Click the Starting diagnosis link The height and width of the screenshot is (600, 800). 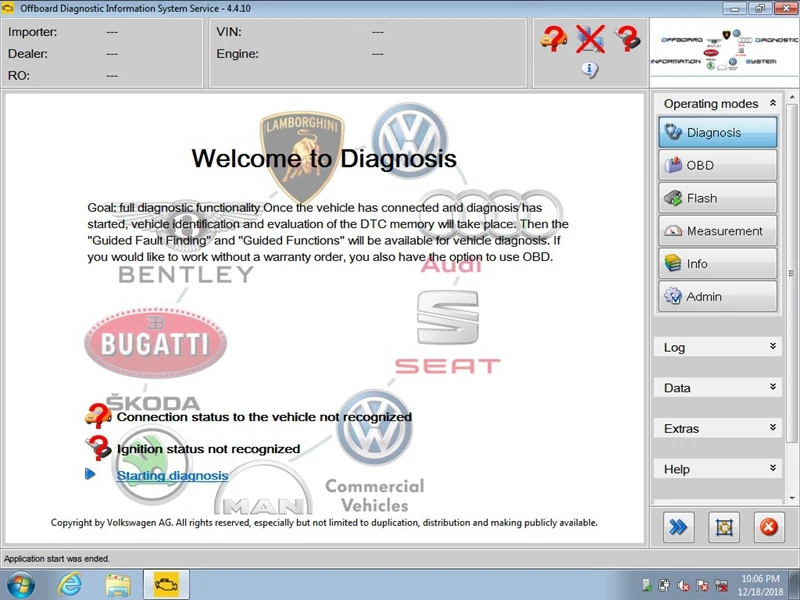(x=172, y=476)
